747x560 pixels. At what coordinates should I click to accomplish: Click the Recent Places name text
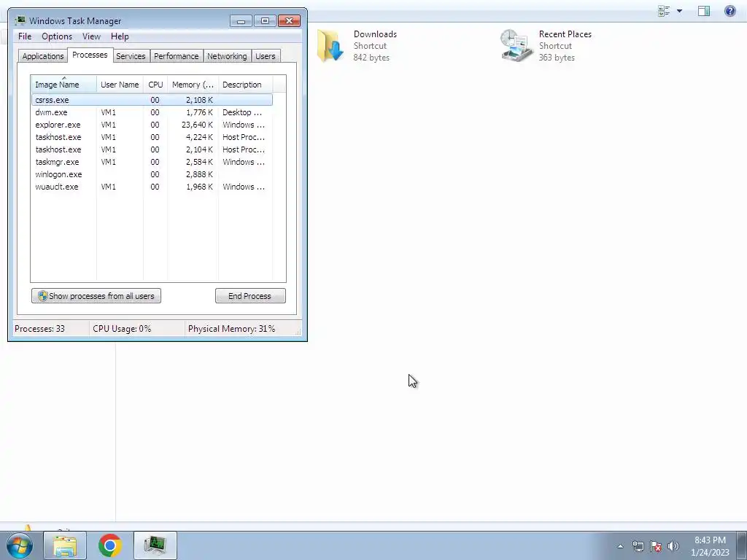click(565, 34)
